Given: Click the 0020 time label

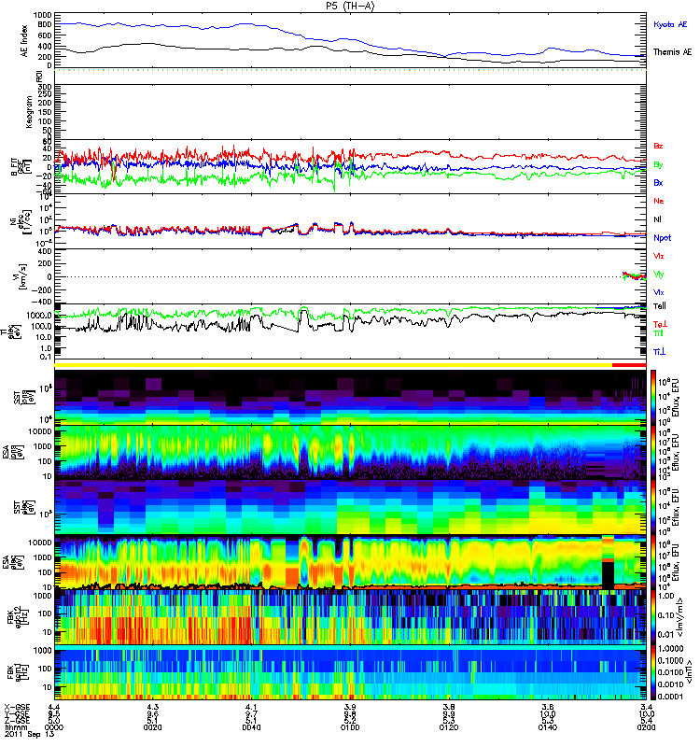Looking at the screenshot, I should pos(152,727).
